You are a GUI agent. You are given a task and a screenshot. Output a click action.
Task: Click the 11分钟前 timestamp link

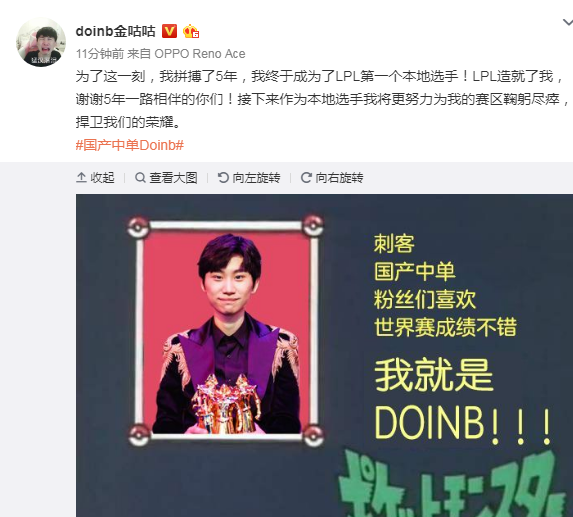100,54
